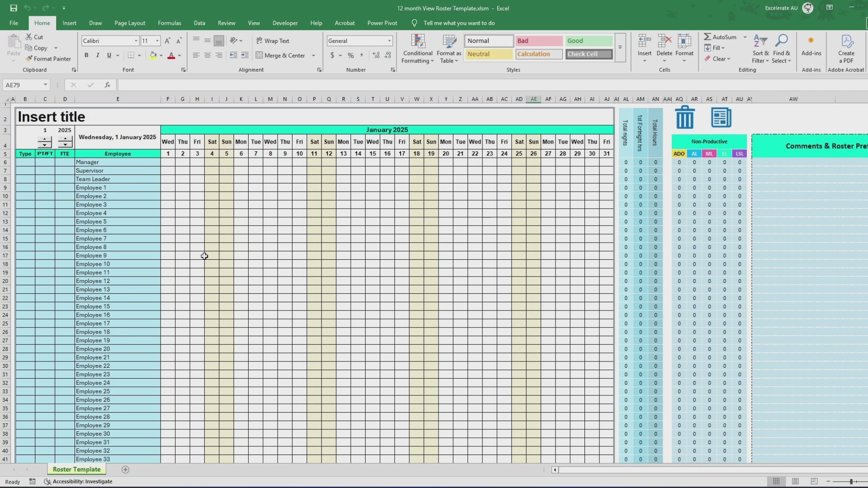Open the Page Layout tab
Viewport: 868px width, 488px height.
[x=130, y=23]
